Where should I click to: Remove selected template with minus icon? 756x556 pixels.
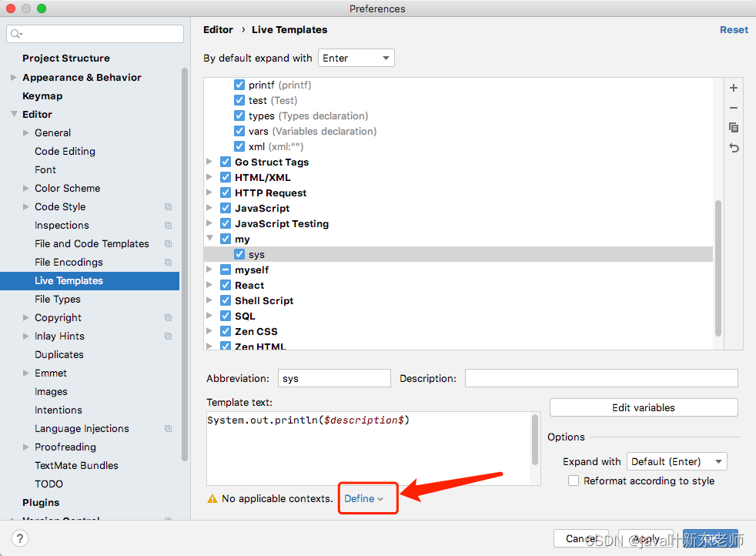point(734,108)
